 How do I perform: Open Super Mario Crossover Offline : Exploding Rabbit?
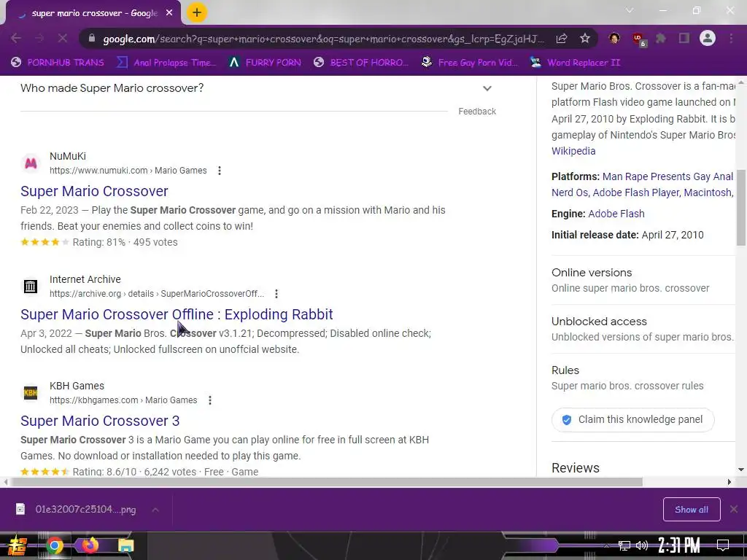177,314
